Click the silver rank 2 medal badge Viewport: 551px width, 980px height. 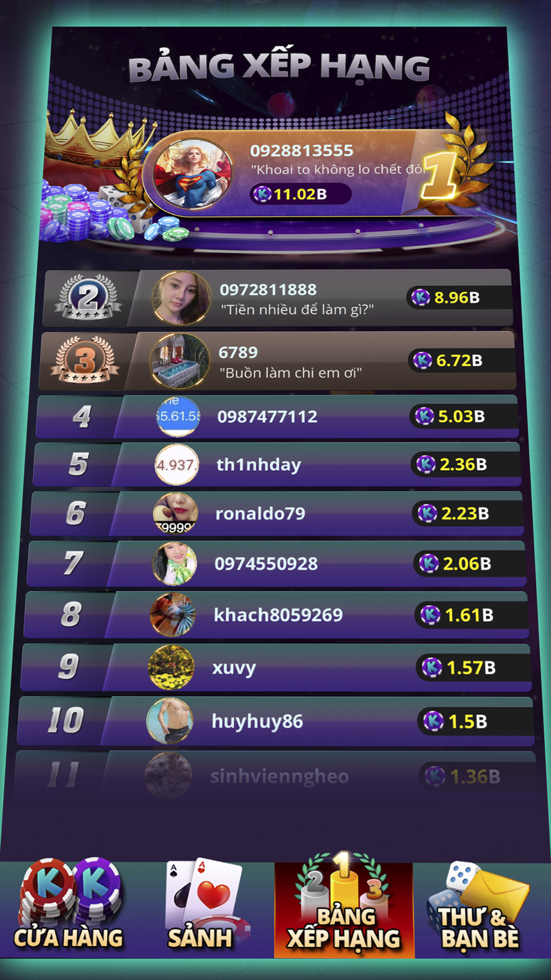pos(88,298)
